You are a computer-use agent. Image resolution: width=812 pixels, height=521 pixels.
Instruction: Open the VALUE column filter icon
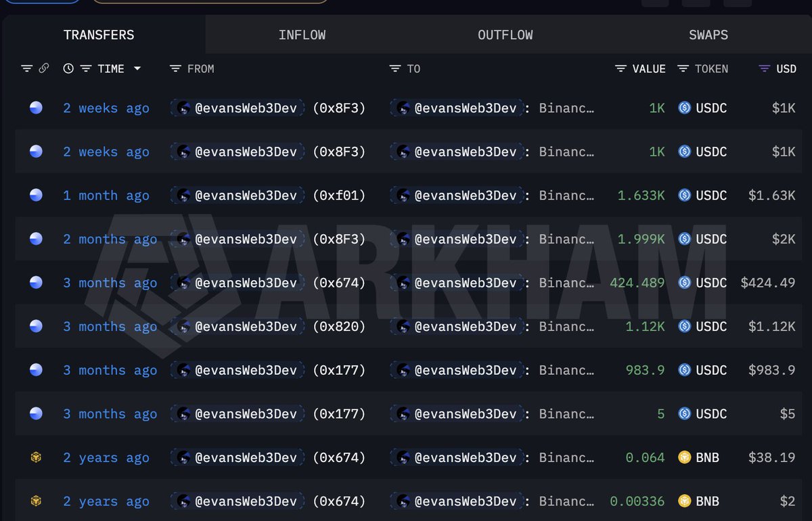621,68
